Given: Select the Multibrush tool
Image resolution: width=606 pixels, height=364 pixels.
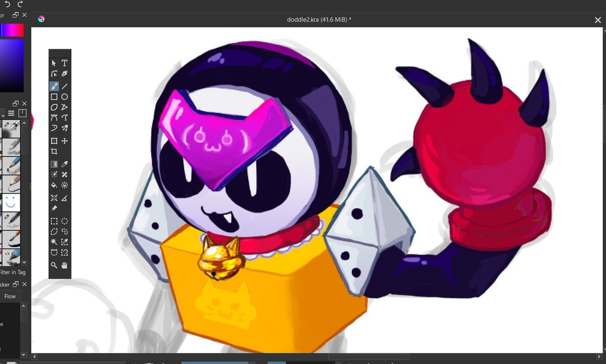Looking at the screenshot, I should [x=65, y=128].
